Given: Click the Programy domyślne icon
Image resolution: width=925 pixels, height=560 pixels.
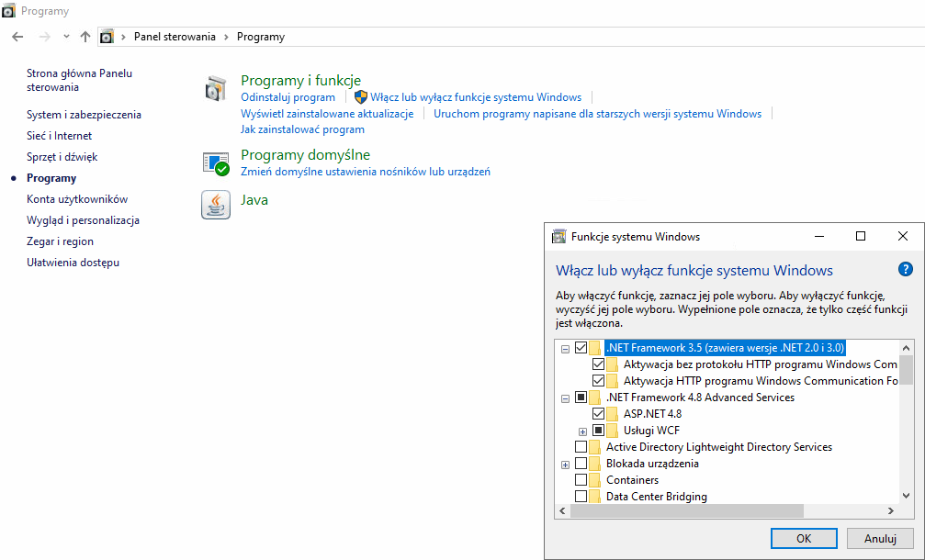Looking at the screenshot, I should coord(215,163).
